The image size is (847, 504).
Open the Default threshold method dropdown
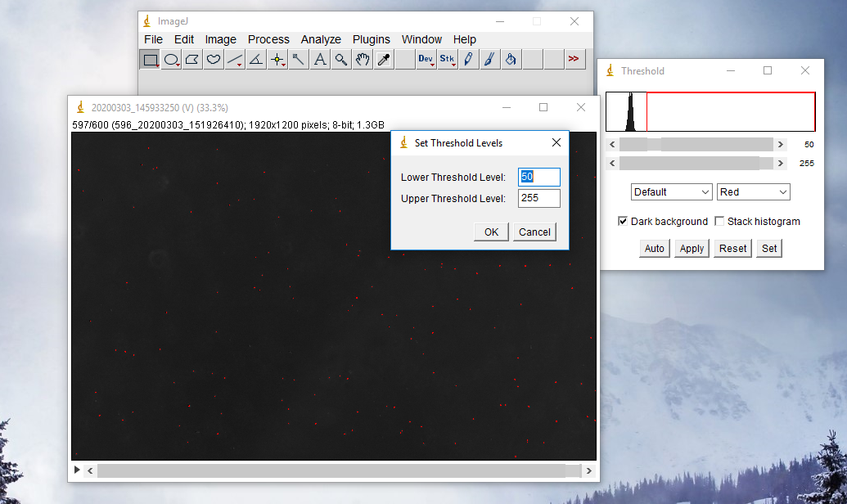[671, 191]
